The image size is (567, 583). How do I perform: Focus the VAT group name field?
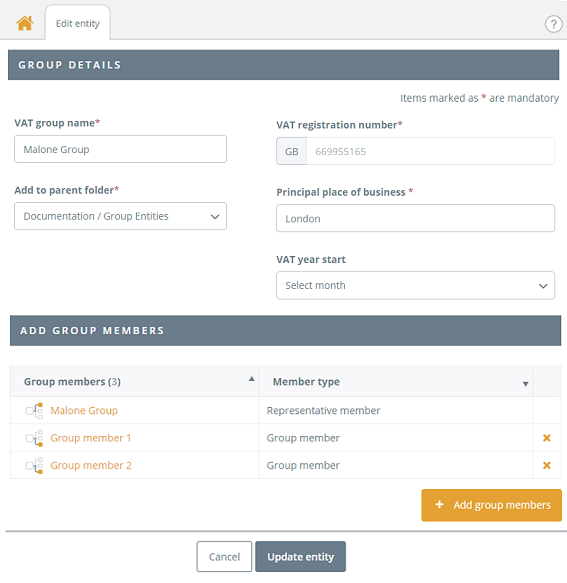pyautogui.click(x=120, y=149)
